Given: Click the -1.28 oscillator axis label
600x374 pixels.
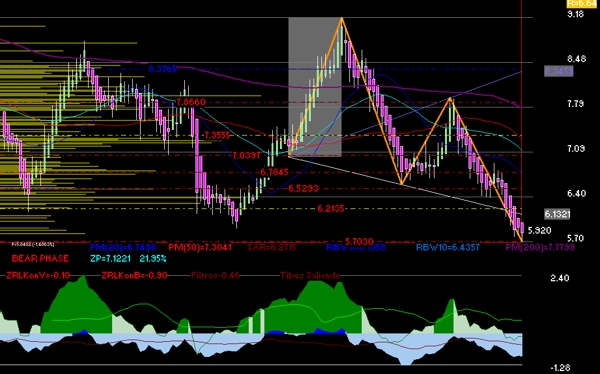Looking at the screenshot, I should (559, 368).
